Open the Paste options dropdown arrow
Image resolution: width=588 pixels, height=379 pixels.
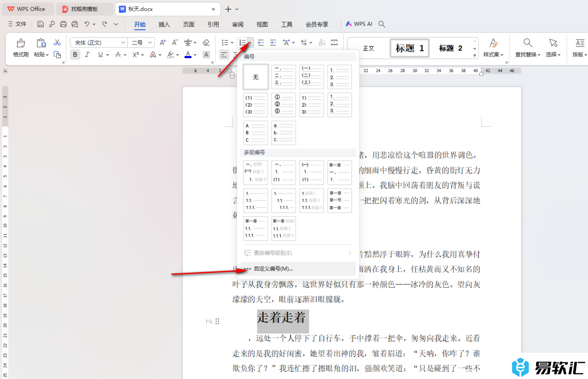coord(47,55)
